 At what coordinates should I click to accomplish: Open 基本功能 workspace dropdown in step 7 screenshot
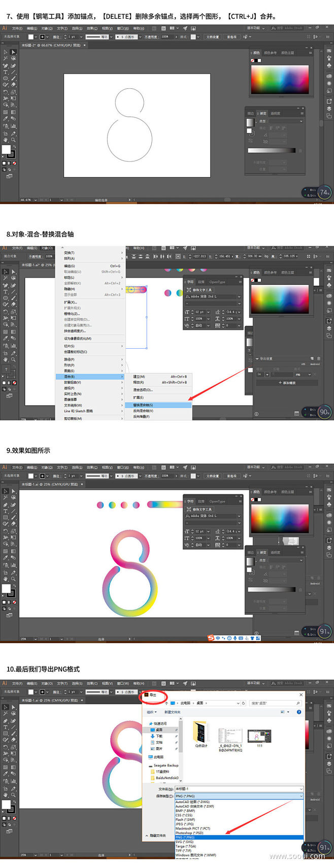coord(255,28)
